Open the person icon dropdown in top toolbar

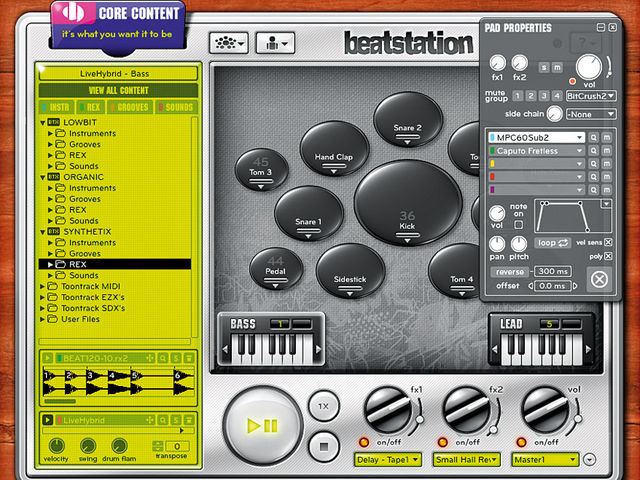(x=276, y=43)
